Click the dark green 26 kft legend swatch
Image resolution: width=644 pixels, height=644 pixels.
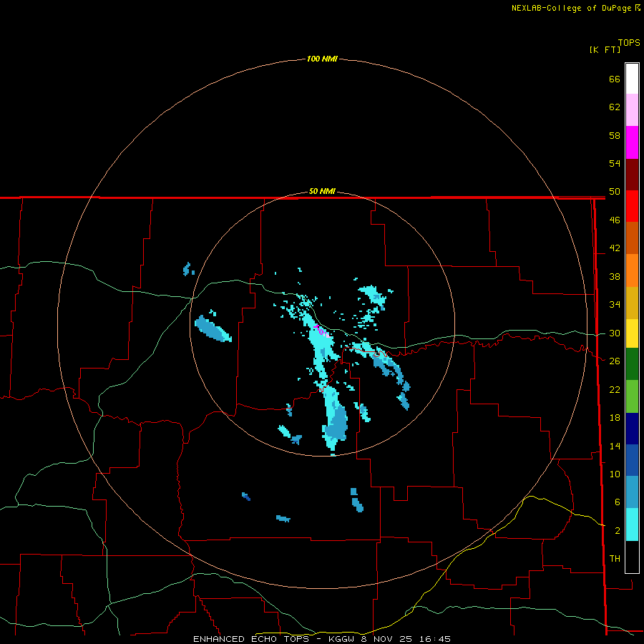click(x=632, y=364)
